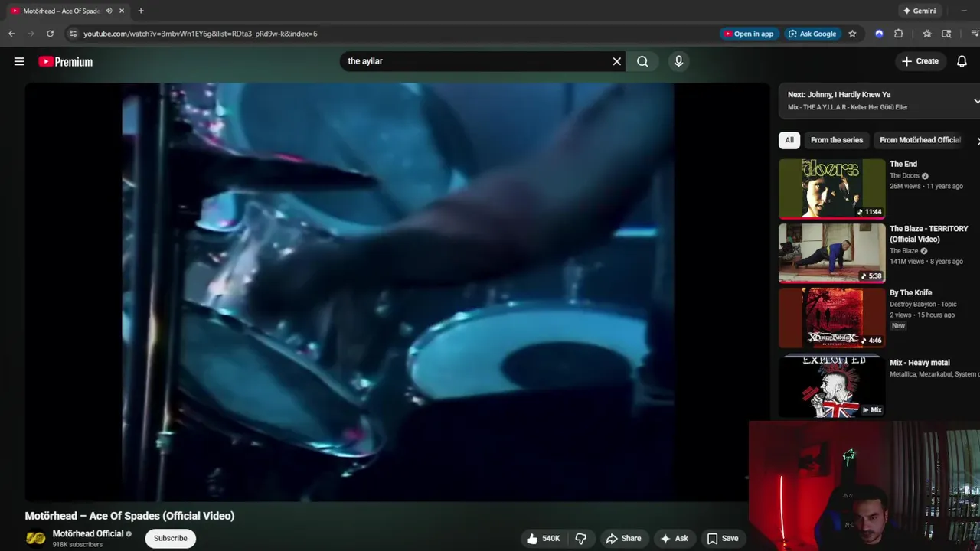Open Gemini in the browser title bar

(x=920, y=11)
